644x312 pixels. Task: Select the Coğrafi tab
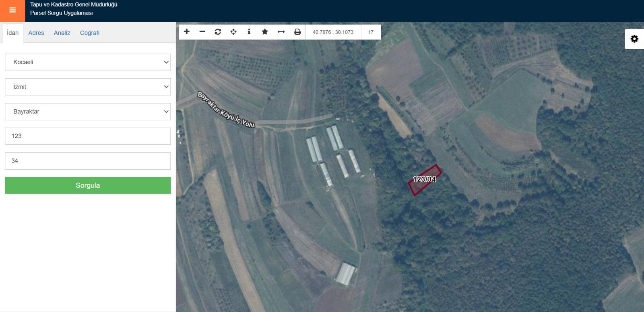(x=90, y=33)
